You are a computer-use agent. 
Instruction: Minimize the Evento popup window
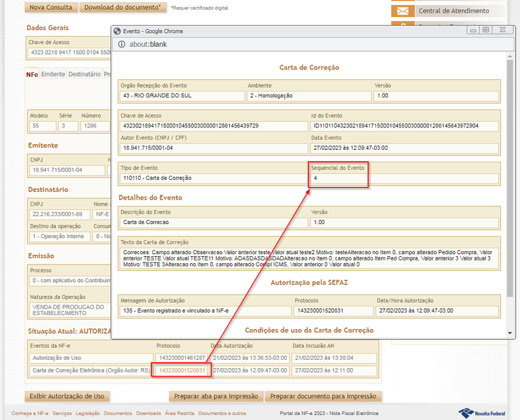point(473,30)
